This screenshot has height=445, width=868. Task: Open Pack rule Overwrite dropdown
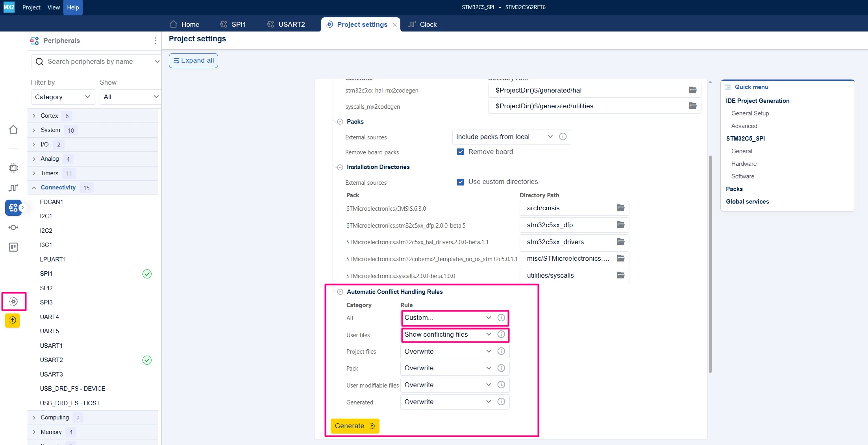448,368
